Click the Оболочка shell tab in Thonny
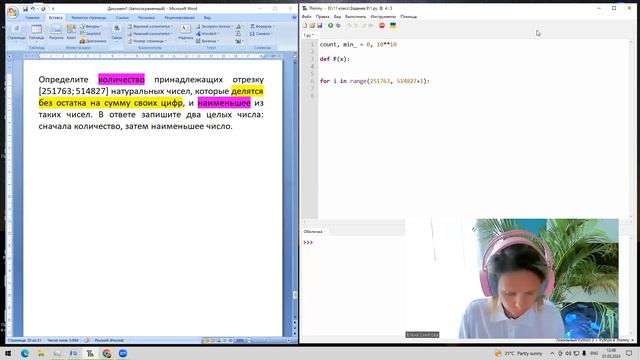 (315, 231)
